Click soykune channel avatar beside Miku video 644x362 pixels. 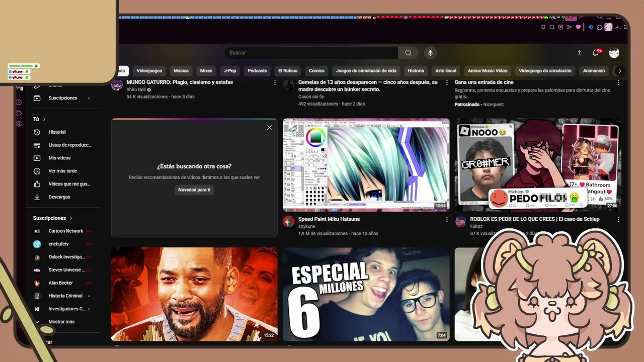coord(288,222)
